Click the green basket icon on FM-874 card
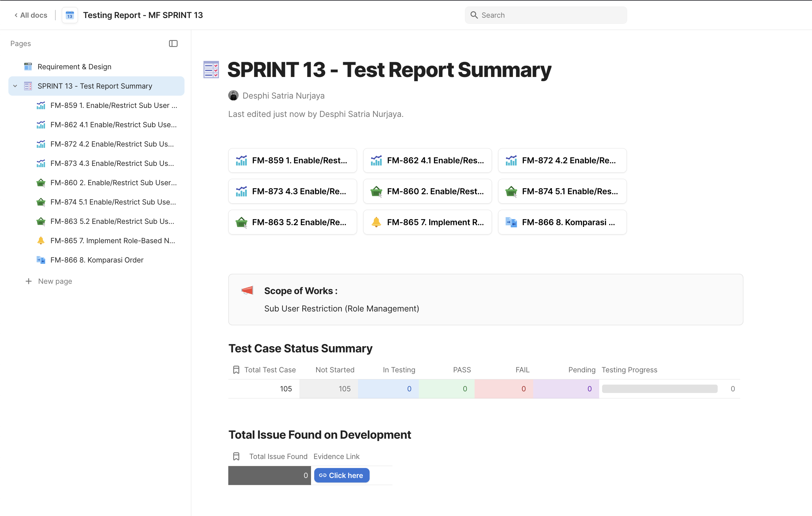 pos(511,191)
